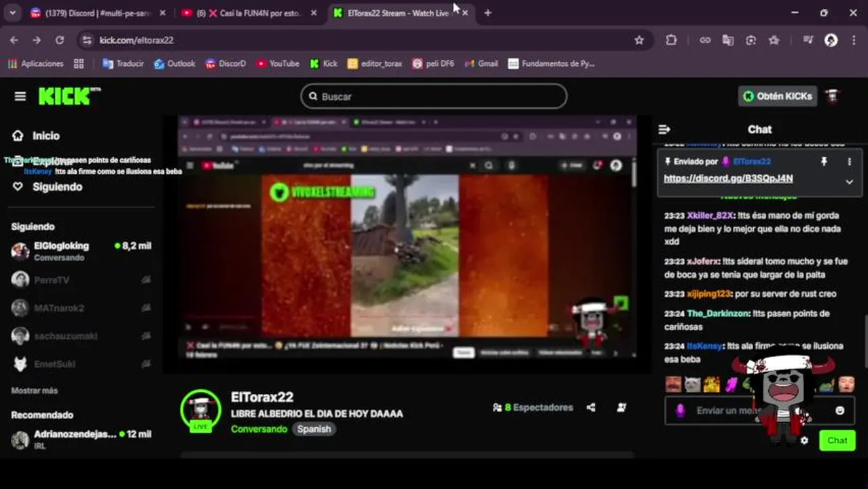Click the 8 Espectadores viewer count
The width and height of the screenshot is (868, 489).
533,407
